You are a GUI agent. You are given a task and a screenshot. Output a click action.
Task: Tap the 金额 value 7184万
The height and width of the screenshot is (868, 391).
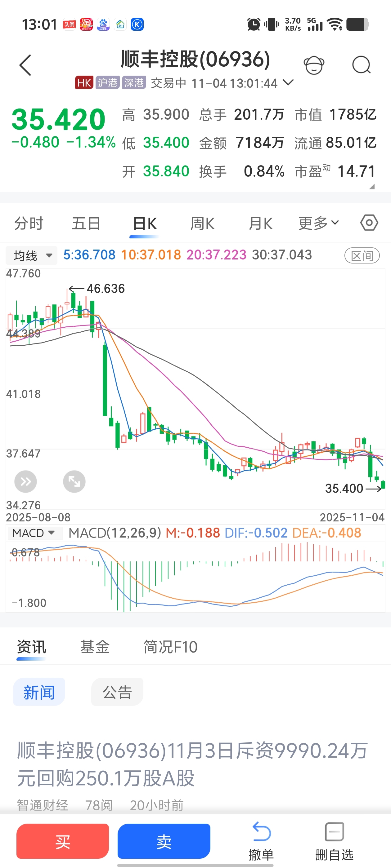coord(260,143)
